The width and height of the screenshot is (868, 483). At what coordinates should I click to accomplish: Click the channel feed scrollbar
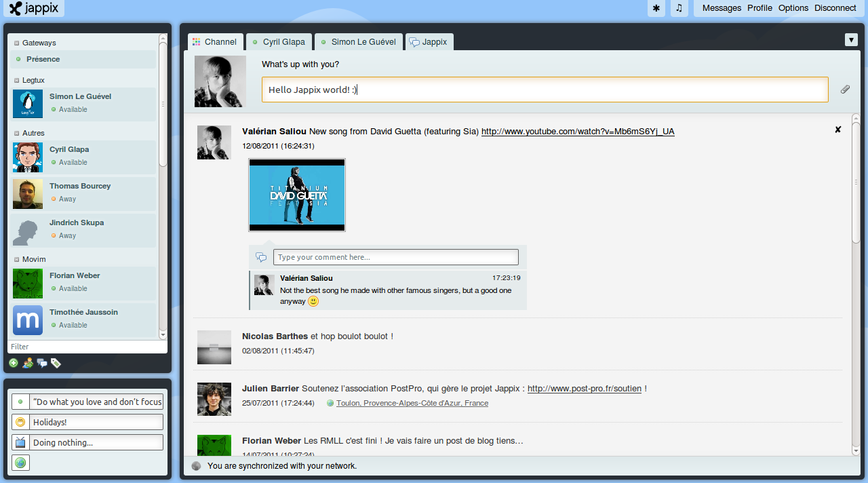[856, 182]
